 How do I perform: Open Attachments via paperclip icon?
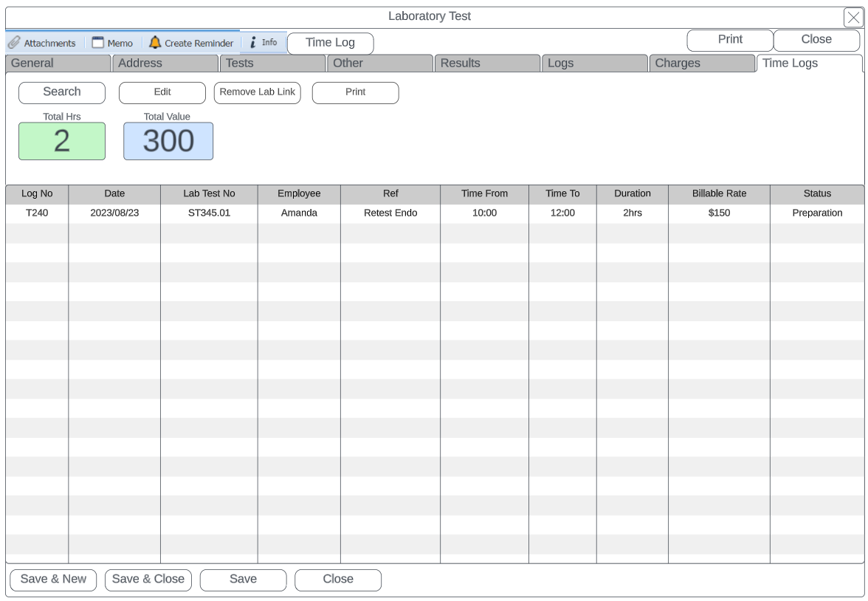[15, 43]
